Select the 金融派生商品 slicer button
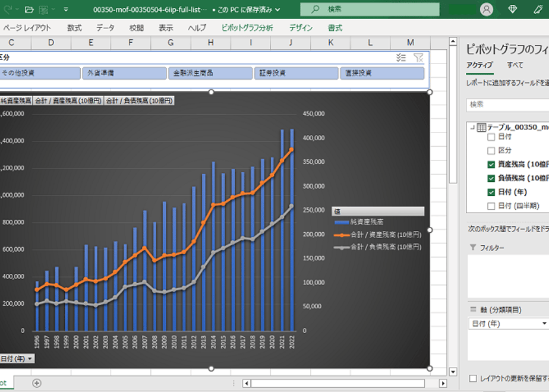The width and height of the screenshot is (549, 392). coord(210,73)
